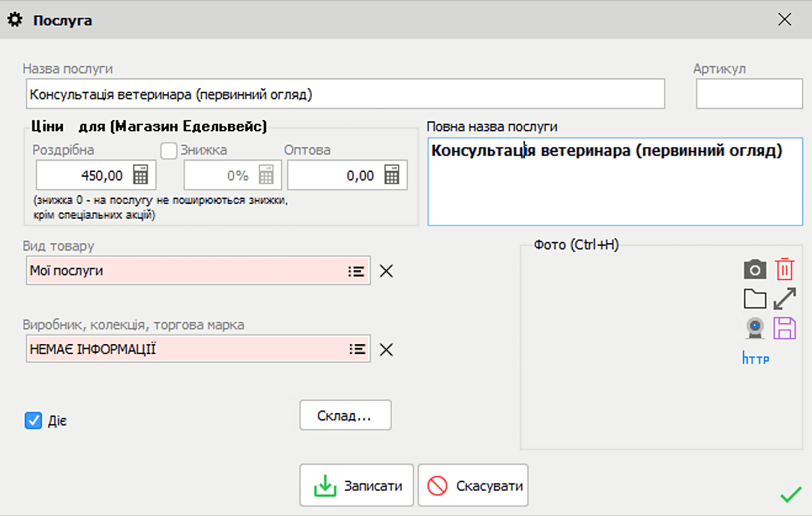This screenshot has height=516, width=812.
Task: Cancel changes with the Скасувати button
Action: pyautogui.click(x=472, y=485)
